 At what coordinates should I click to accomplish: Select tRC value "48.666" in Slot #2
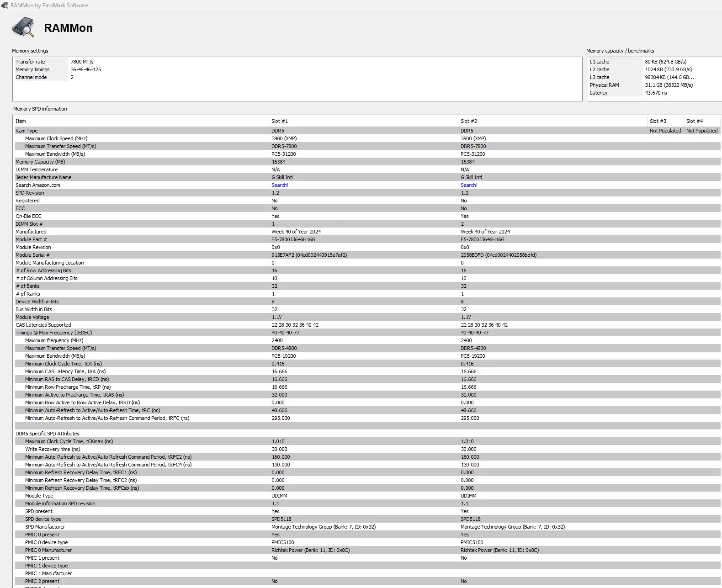click(x=469, y=410)
